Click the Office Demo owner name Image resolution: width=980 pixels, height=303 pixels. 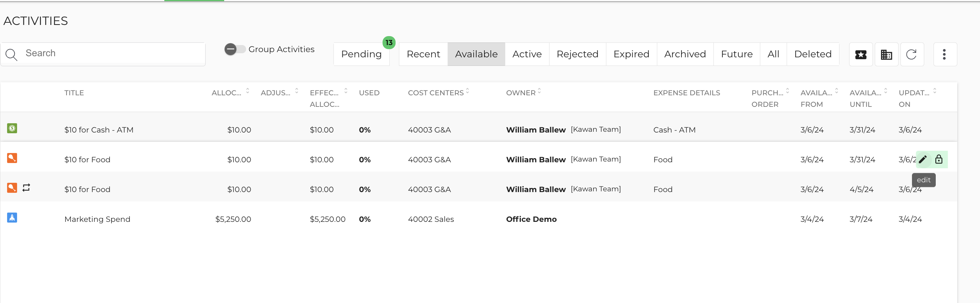click(x=532, y=219)
